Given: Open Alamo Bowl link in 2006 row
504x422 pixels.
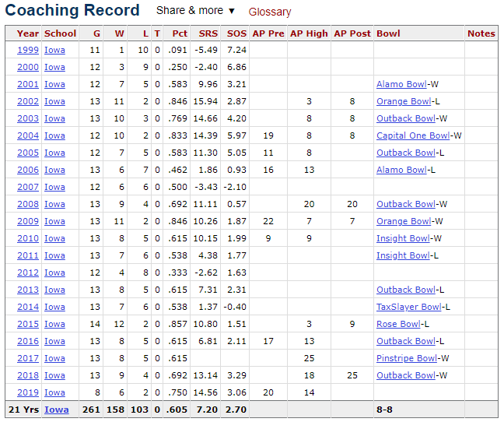Looking at the screenshot, I should 401,170.
